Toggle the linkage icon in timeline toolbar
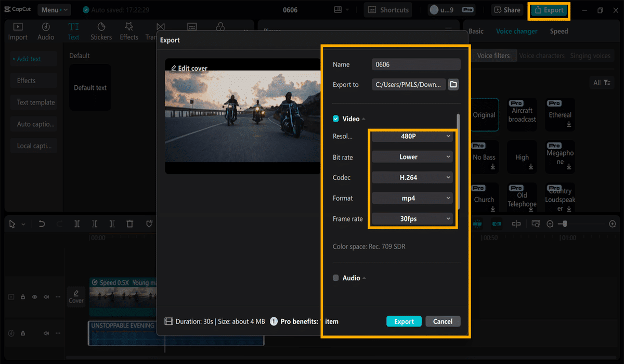Viewport: 624px width, 364px height. coord(497,224)
